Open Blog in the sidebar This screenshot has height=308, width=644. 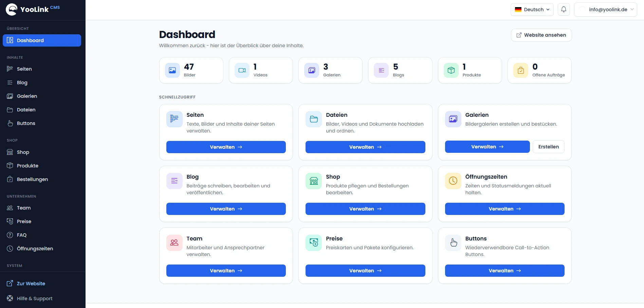point(42,83)
